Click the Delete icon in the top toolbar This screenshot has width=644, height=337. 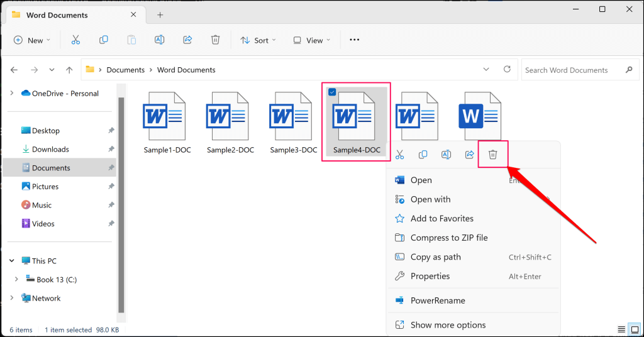[215, 40]
